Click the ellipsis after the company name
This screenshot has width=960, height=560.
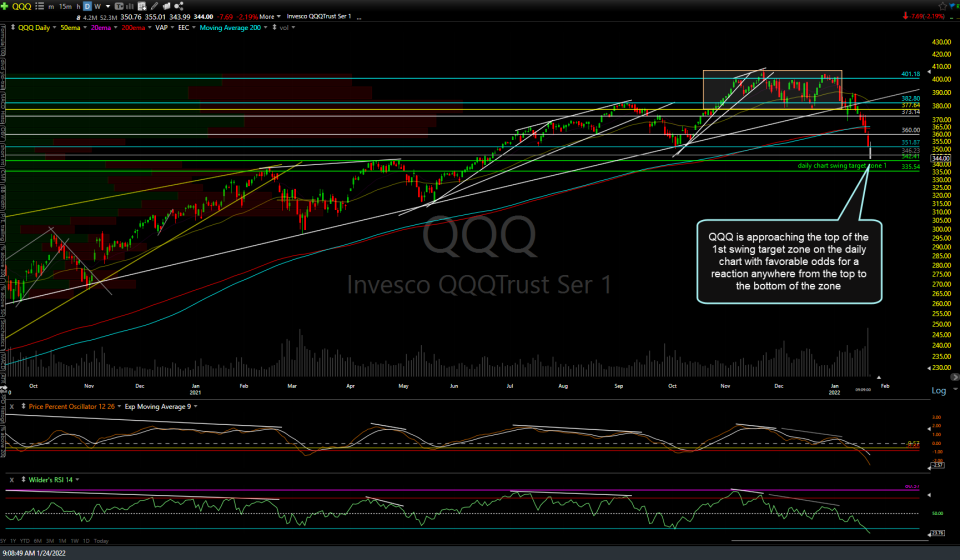[359, 18]
